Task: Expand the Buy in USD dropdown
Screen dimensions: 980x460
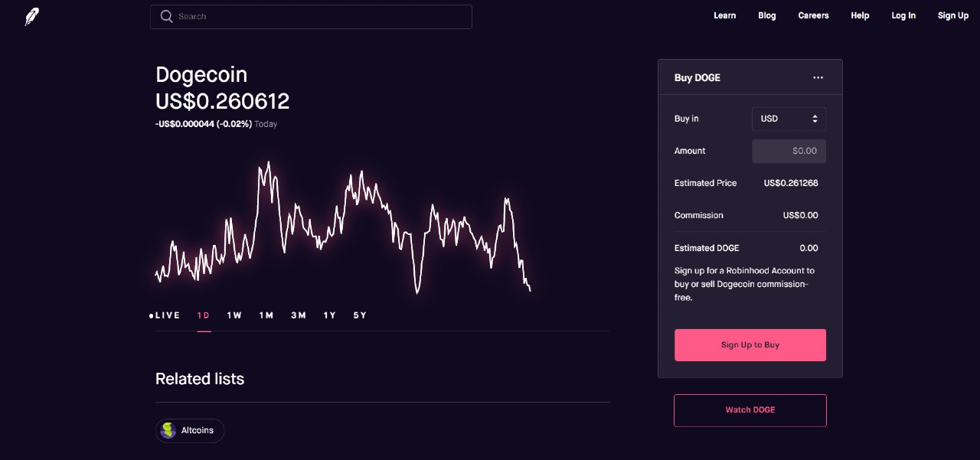Action: coord(789,119)
